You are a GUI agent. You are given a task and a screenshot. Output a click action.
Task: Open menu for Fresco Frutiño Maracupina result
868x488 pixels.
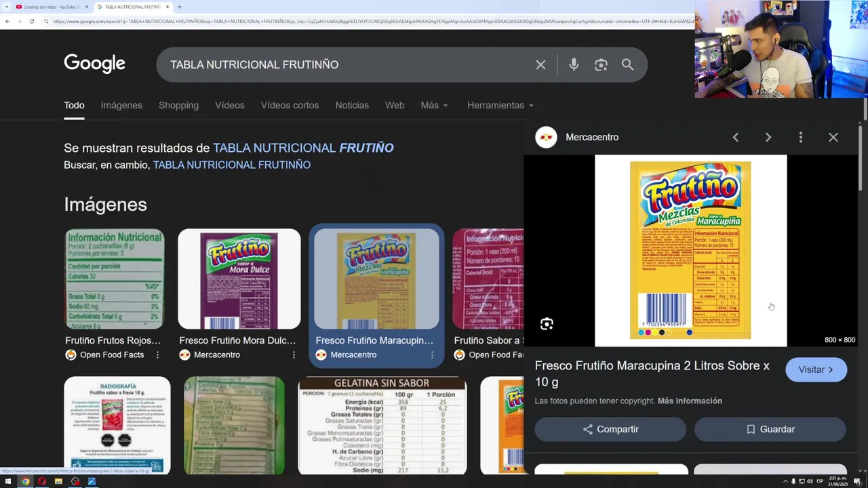pos(432,354)
